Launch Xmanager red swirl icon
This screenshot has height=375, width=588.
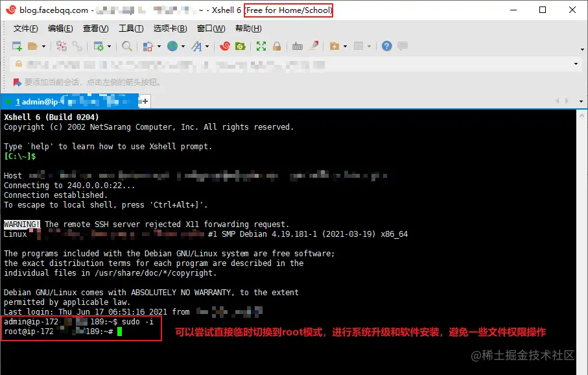[x=225, y=46]
